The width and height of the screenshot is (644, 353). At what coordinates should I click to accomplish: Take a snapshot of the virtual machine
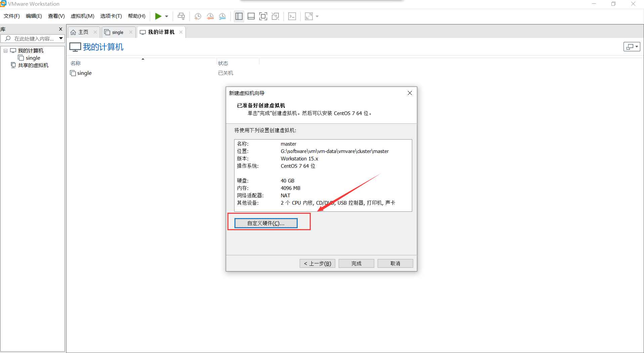click(x=198, y=16)
